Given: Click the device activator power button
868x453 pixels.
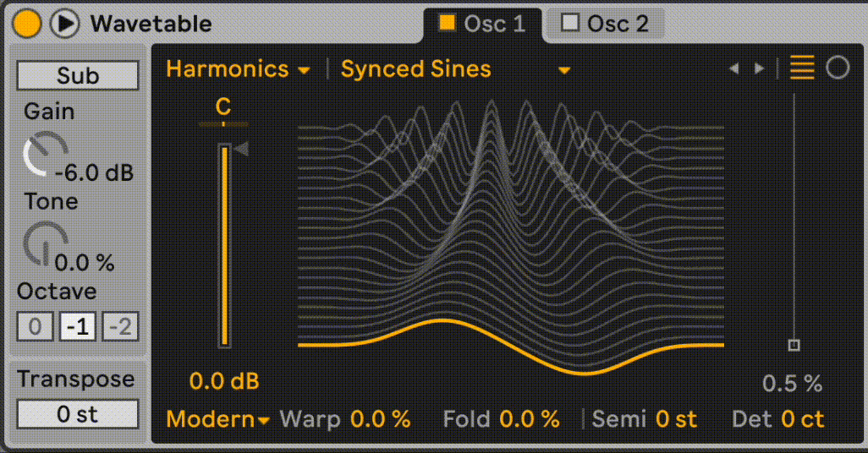Looking at the screenshot, I should [x=27, y=23].
